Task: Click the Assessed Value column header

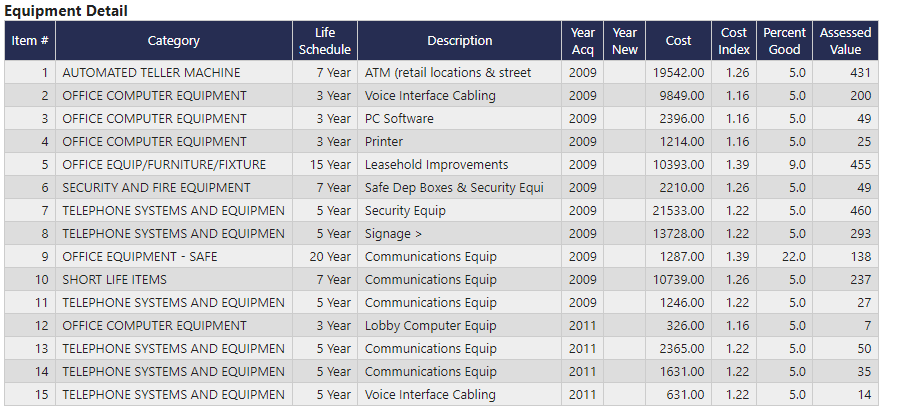Action: pyautogui.click(x=845, y=41)
